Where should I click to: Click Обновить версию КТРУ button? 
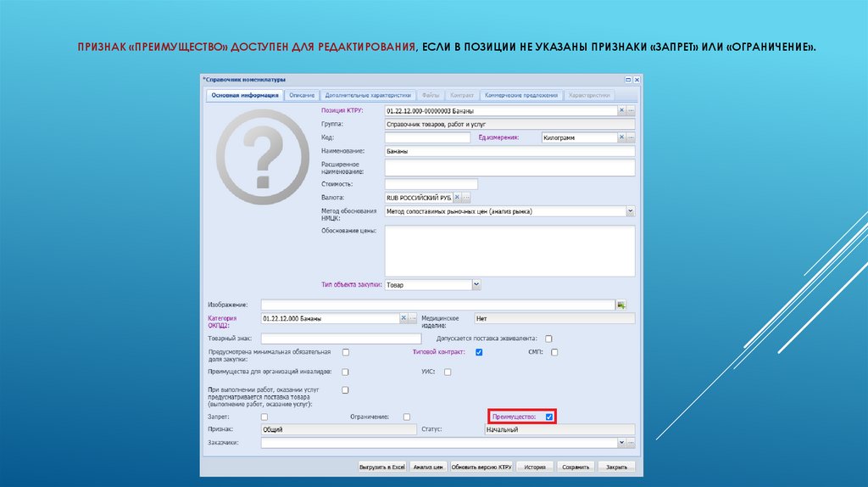click(x=481, y=467)
